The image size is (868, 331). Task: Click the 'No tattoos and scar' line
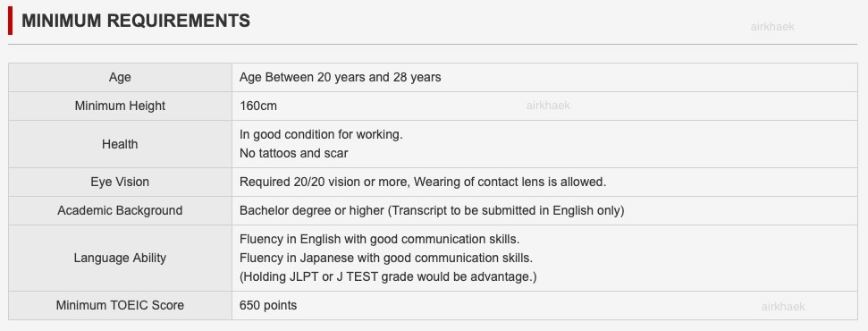point(293,154)
